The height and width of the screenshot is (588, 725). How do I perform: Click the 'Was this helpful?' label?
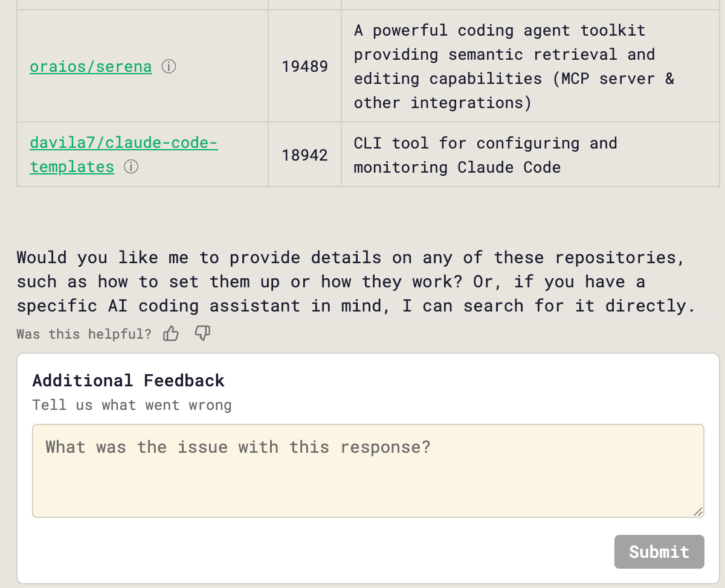click(x=84, y=334)
